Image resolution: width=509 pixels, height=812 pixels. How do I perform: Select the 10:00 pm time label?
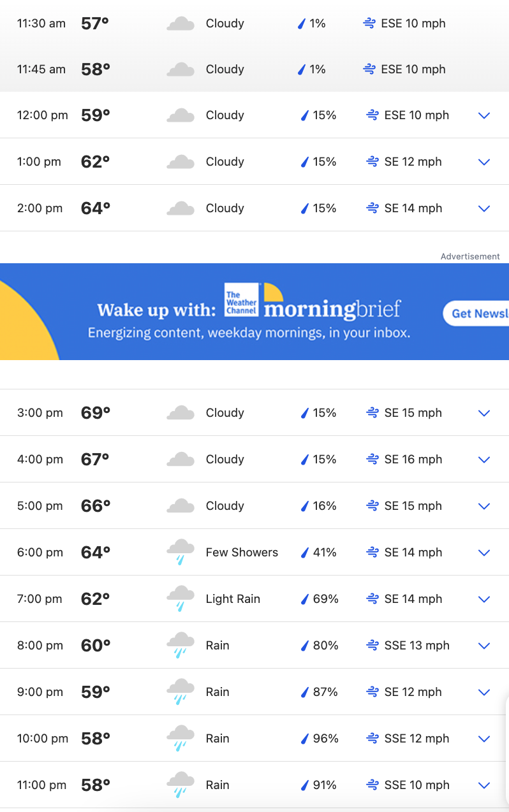[43, 739]
